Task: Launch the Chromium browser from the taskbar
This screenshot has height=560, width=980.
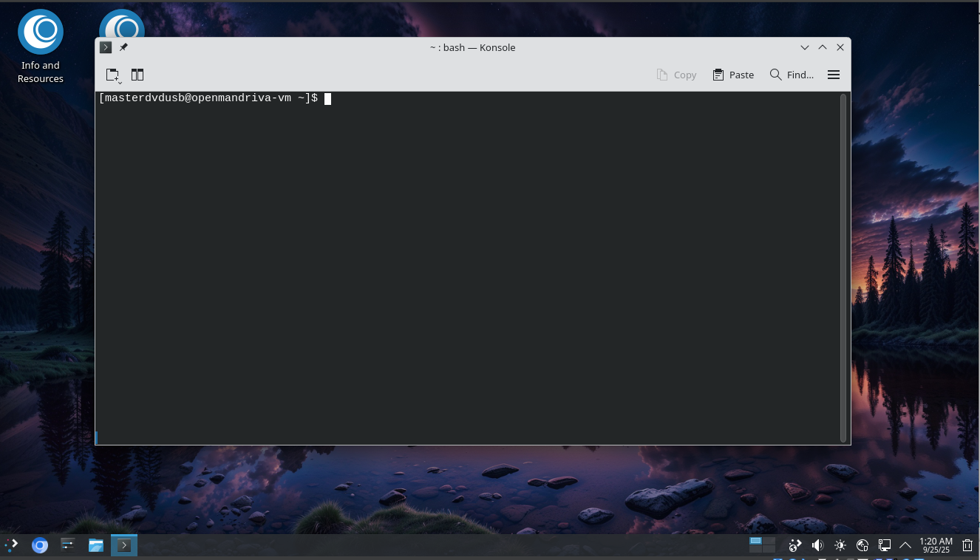Action: pos(40,545)
